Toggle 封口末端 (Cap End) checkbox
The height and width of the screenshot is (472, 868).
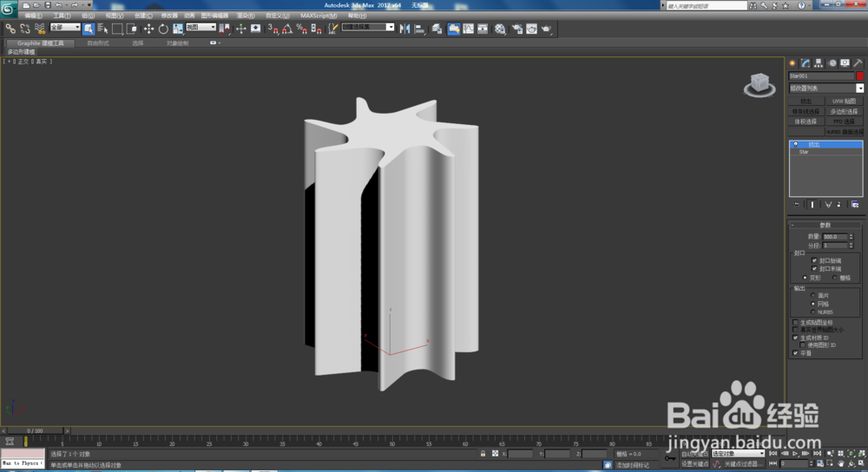click(814, 268)
